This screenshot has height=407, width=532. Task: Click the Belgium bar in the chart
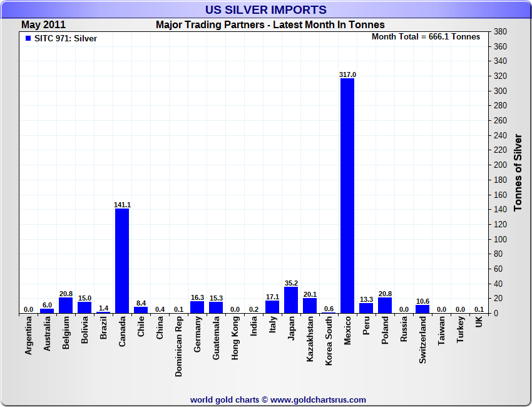click(66, 305)
